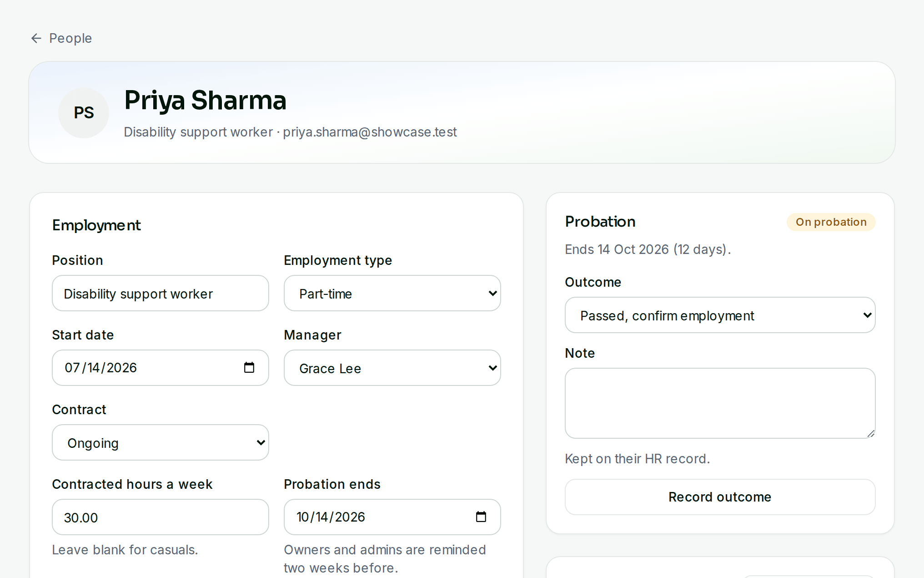
Task: Click the Record outcome button
Action: pos(720,497)
